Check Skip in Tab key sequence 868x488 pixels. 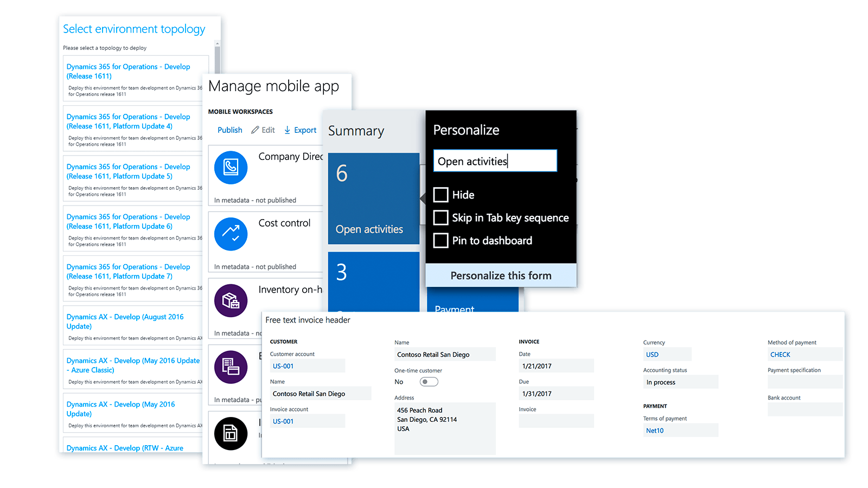[441, 217]
